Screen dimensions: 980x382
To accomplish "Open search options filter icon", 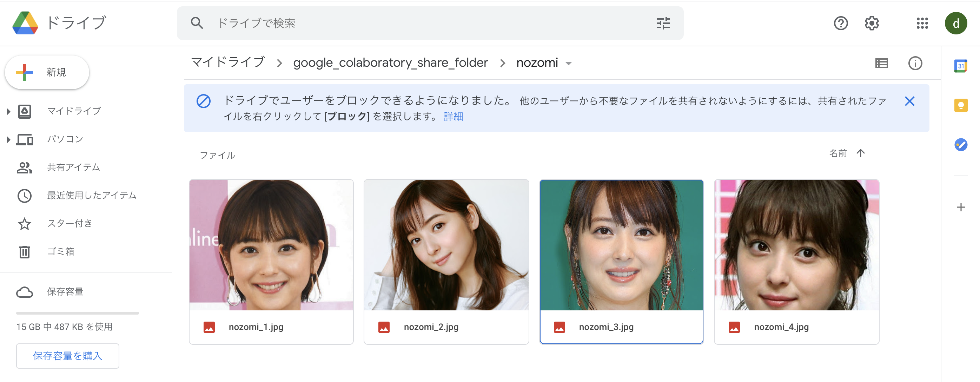I will 663,23.
